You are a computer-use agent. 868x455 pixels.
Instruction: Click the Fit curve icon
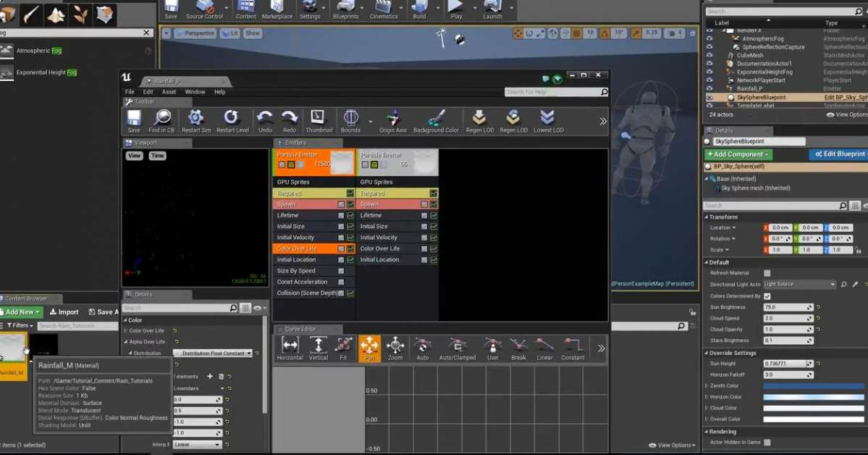(343, 348)
